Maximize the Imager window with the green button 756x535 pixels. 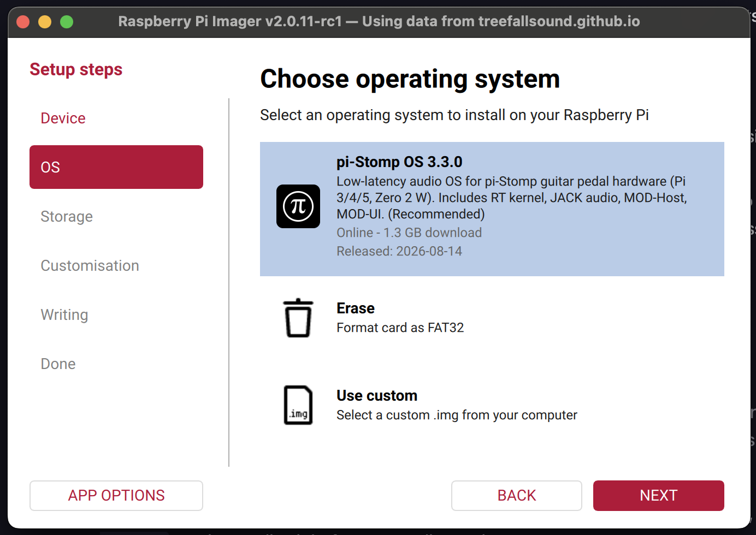pyautogui.click(x=67, y=22)
